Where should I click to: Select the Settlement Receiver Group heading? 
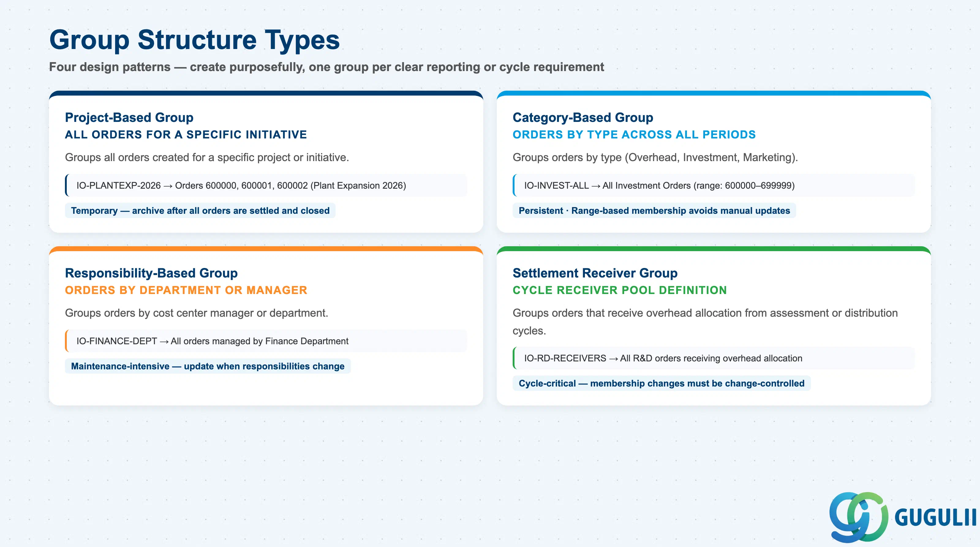coord(595,273)
